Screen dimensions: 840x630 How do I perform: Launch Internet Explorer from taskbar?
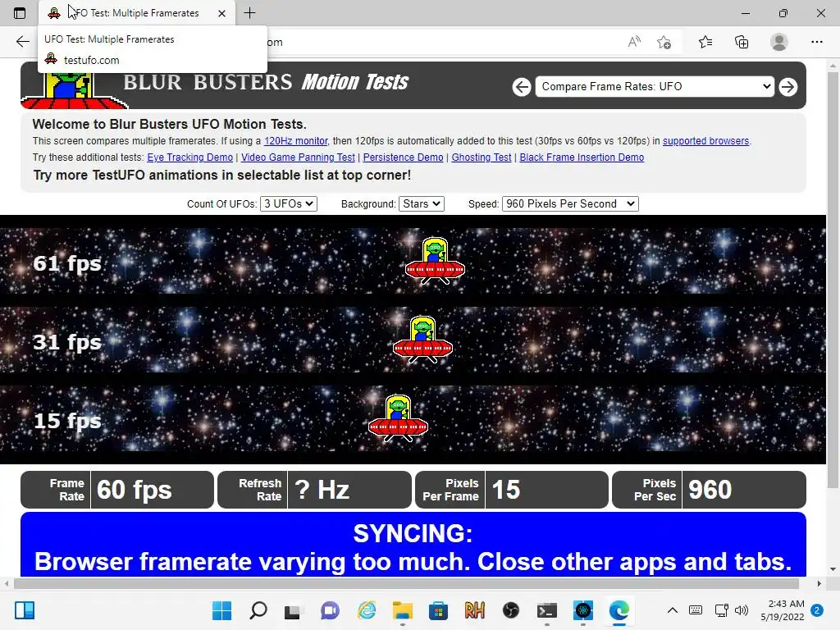coord(367,610)
